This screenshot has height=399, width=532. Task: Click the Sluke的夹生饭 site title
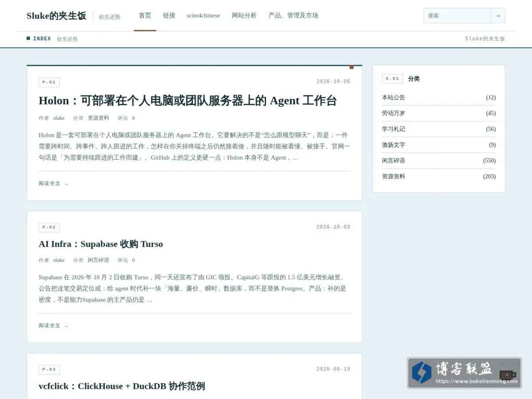56,16
